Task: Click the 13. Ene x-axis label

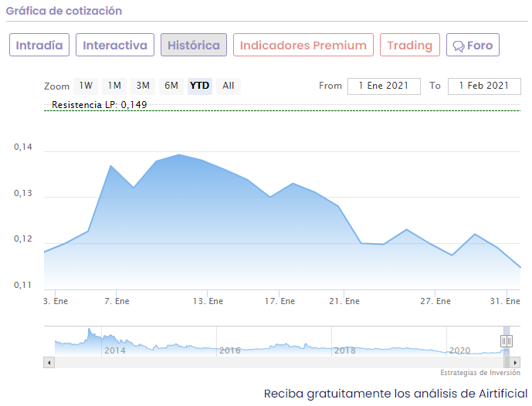Action: [x=208, y=301]
